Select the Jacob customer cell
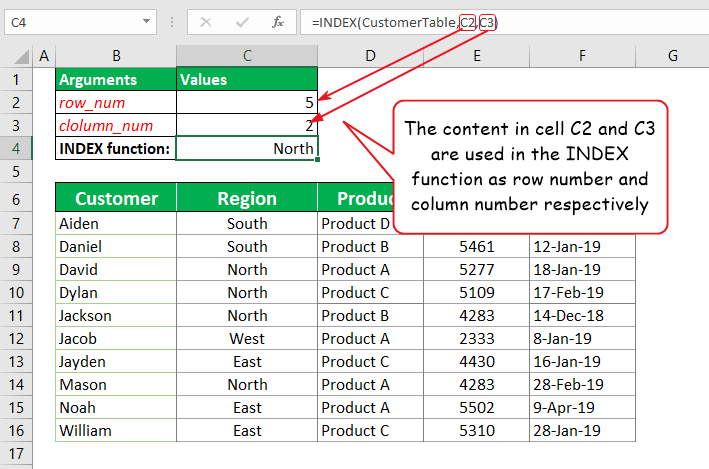This screenshot has width=709, height=469. tap(116, 339)
